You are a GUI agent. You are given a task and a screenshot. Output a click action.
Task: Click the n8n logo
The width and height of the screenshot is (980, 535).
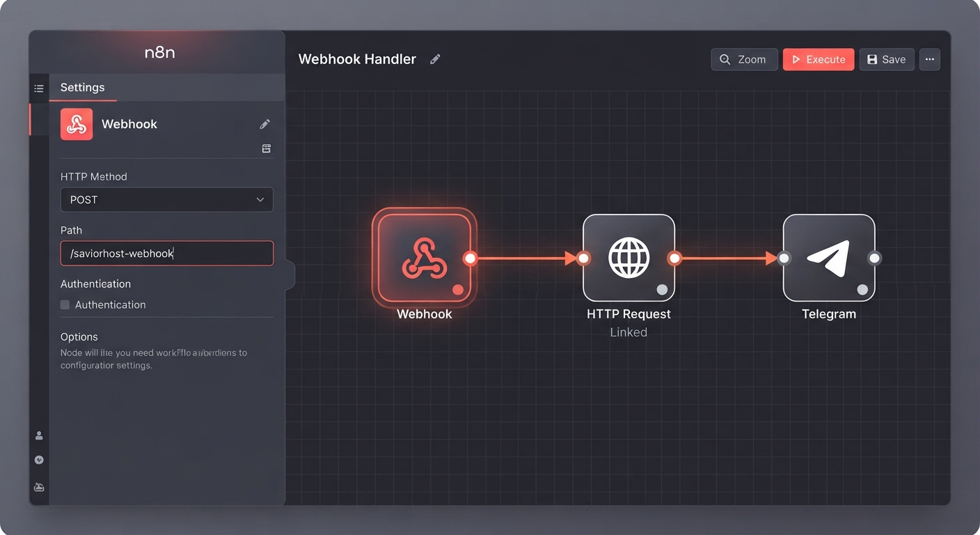point(159,53)
